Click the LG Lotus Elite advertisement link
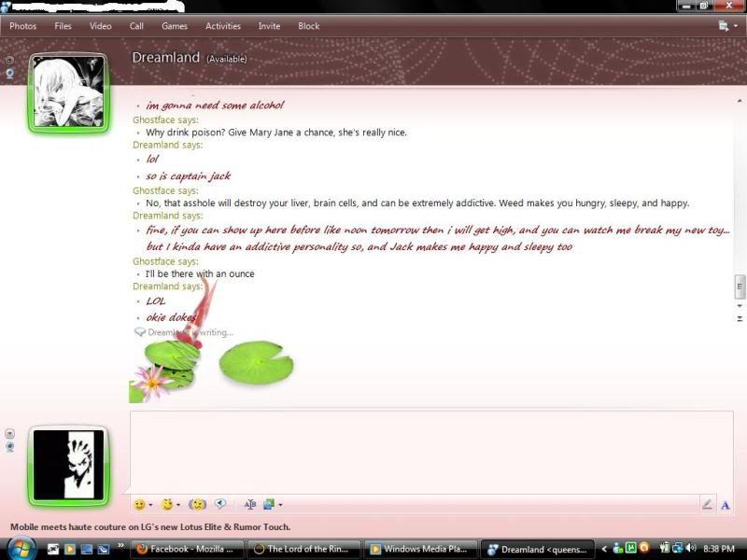747x560 pixels. (150, 526)
